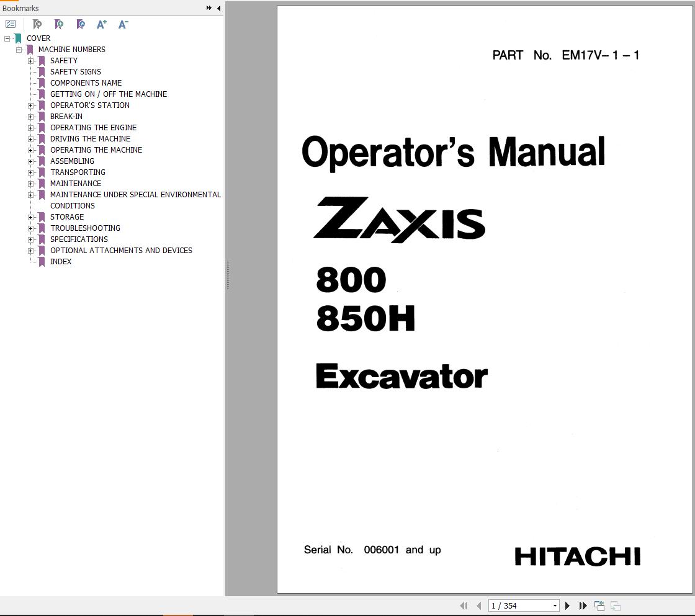The height and width of the screenshot is (616, 695).
Task: Collapse the MACHINE NUMBERS bookmark node
Action: click(x=19, y=50)
